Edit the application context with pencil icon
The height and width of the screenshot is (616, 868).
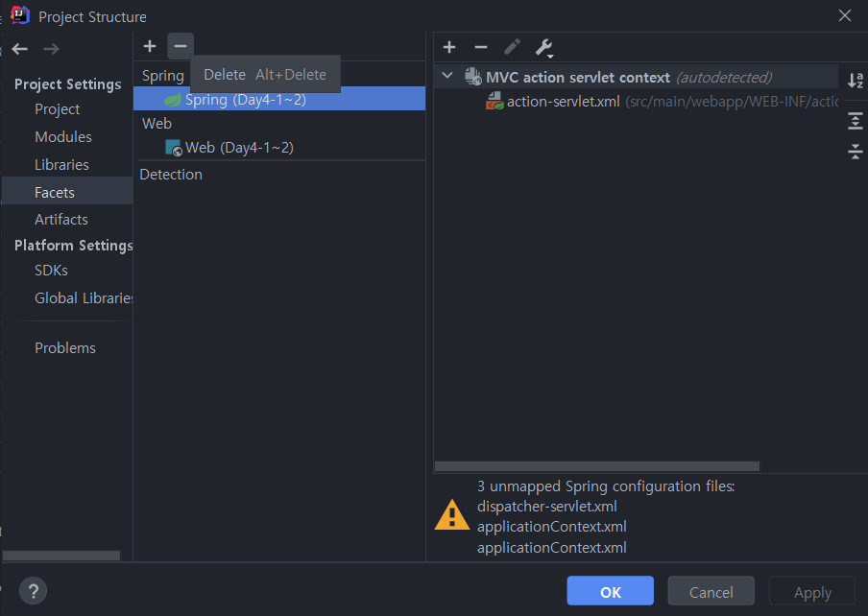click(512, 48)
